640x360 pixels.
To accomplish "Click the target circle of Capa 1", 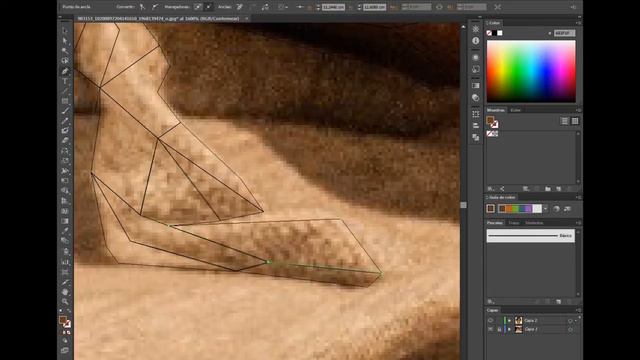I will click(x=570, y=329).
